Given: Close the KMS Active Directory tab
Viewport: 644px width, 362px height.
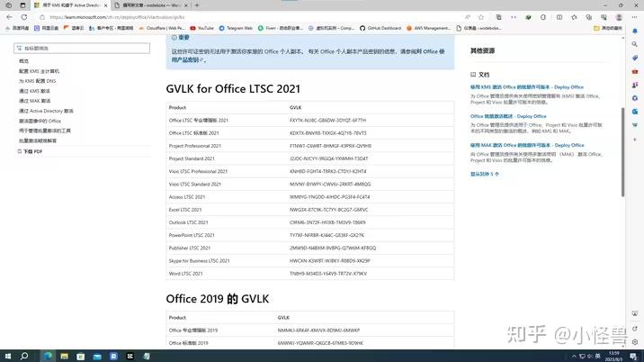Looking at the screenshot, I should click(105, 5).
